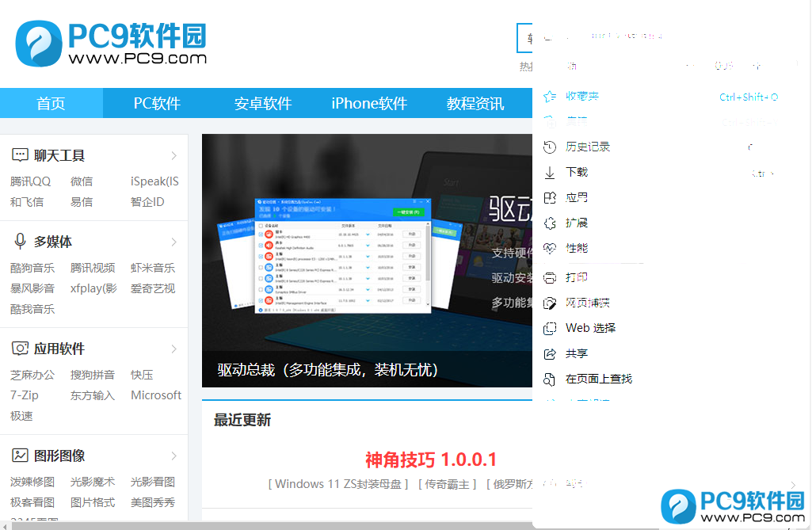
Task: Open the 虾米音乐 link
Action: (x=153, y=268)
